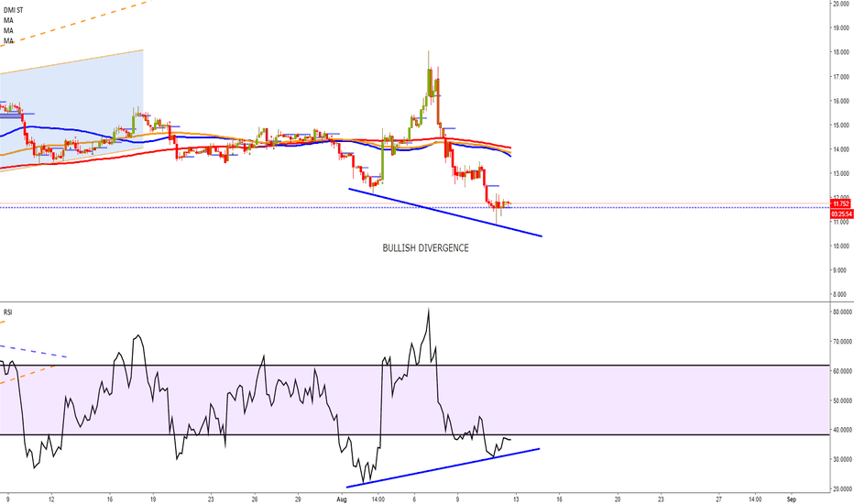The image size is (854, 504).
Task: Click date 12 on the time axis
Action: pos(51,499)
